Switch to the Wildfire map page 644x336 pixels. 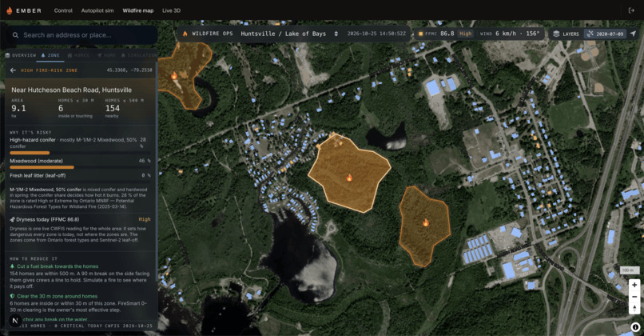click(138, 10)
